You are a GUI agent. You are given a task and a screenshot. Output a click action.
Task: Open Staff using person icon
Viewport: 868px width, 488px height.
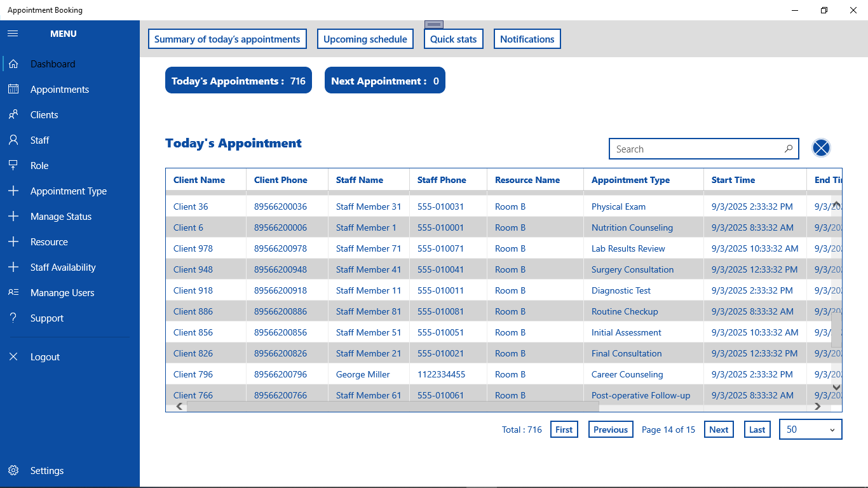point(13,140)
